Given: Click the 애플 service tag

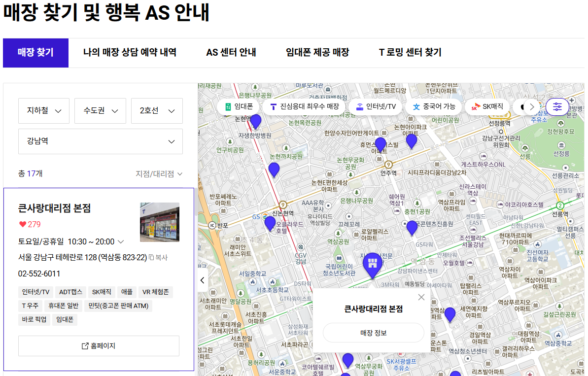Looking at the screenshot, I should [127, 292].
